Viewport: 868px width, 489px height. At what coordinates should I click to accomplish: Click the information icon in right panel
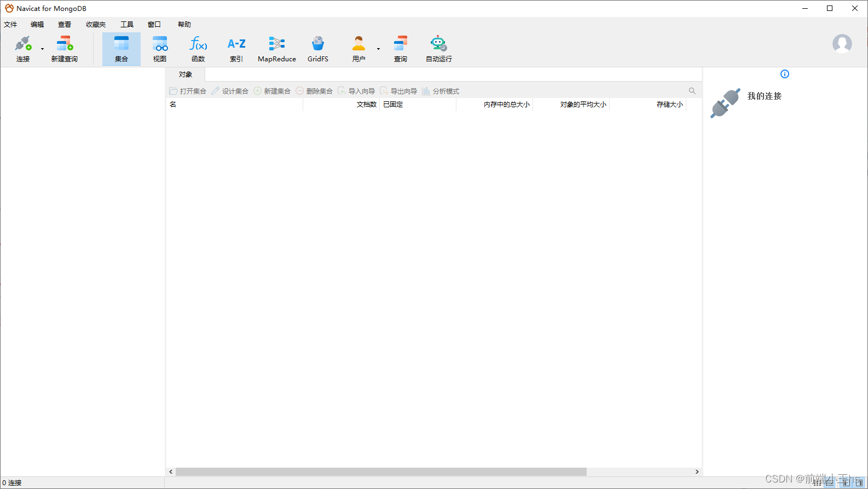pos(785,74)
